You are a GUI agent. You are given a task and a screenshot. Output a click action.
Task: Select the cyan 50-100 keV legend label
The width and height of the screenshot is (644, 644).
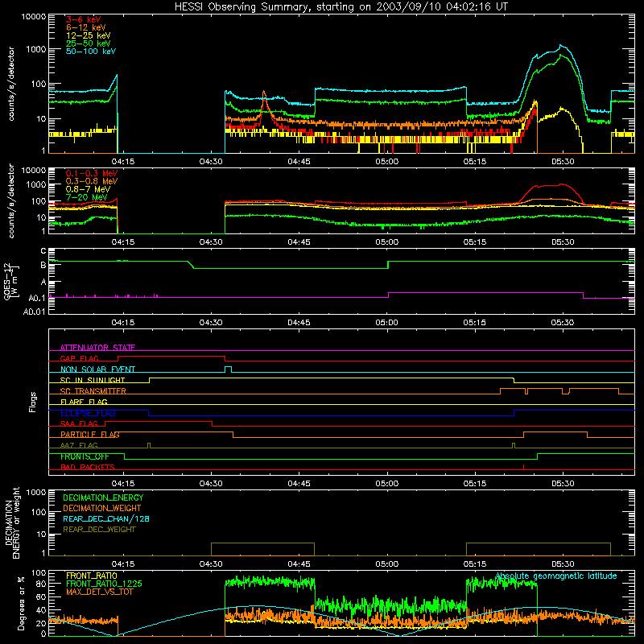(x=91, y=51)
